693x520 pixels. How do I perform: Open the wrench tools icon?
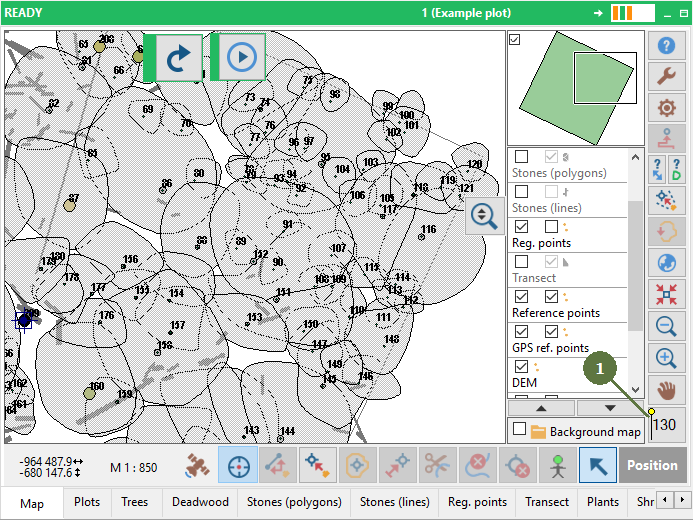pos(666,76)
